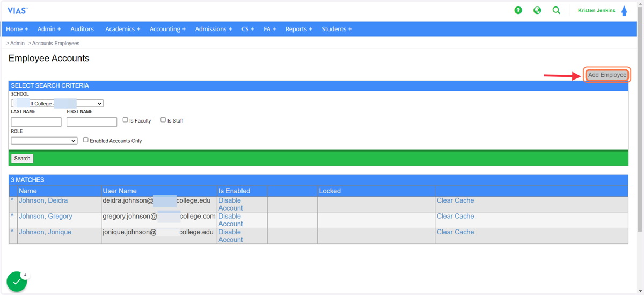Click the Employee Accounts page title
The width and height of the screenshot is (644, 295).
point(49,58)
